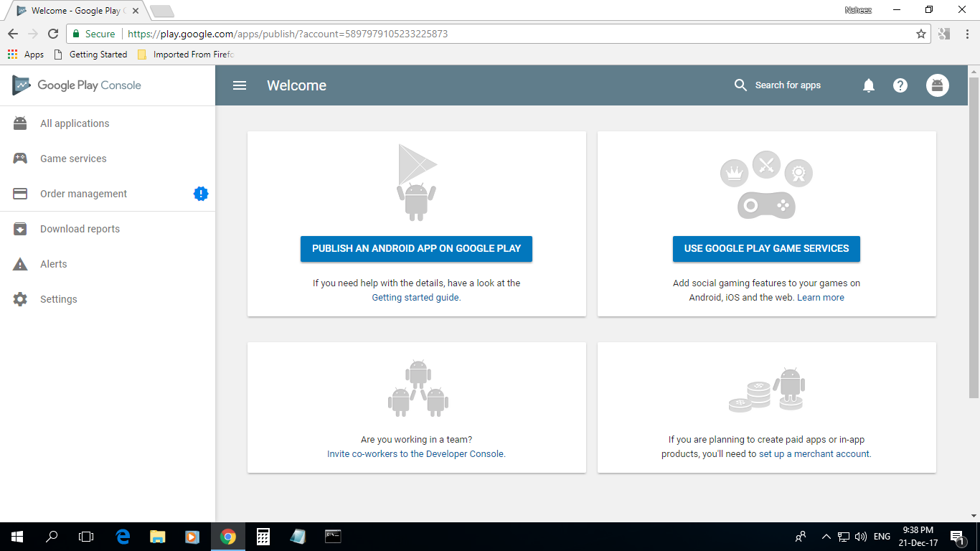Image resolution: width=980 pixels, height=551 pixels.
Task: Go to Download reports
Action: coord(79,228)
